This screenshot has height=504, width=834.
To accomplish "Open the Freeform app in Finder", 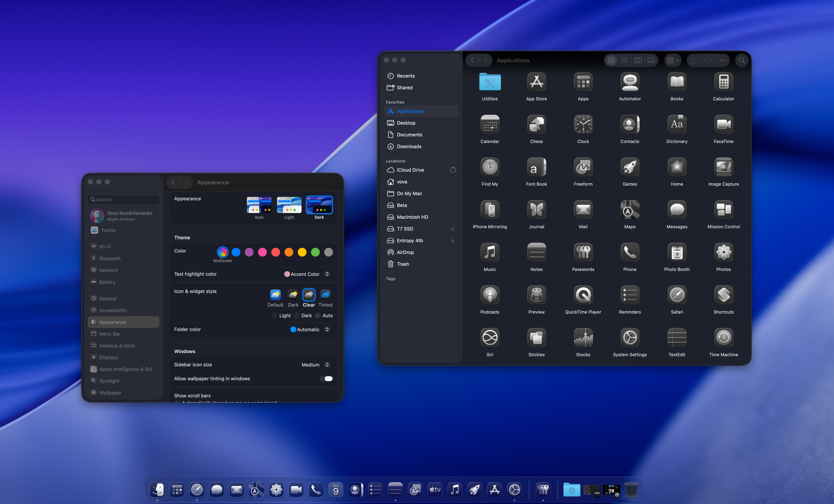I will (x=583, y=167).
